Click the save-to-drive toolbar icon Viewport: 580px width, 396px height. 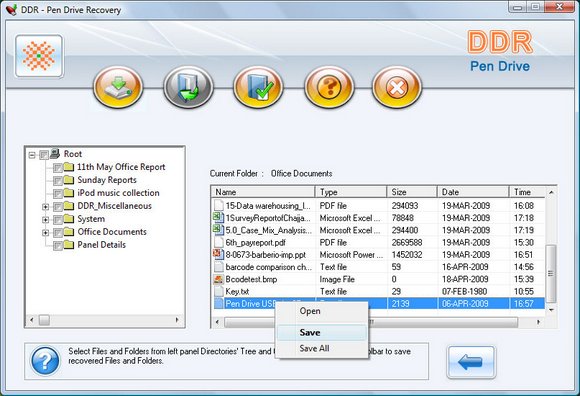click(118, 87)
